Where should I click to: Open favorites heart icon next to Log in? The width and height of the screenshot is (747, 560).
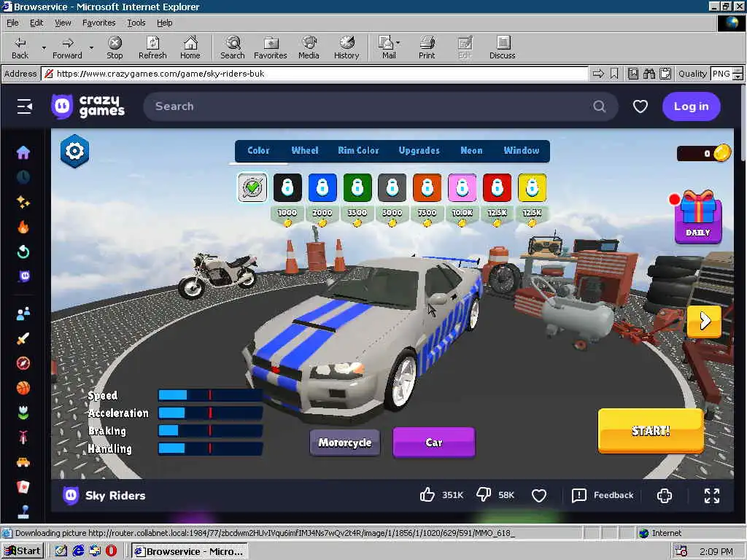(640, 106)
